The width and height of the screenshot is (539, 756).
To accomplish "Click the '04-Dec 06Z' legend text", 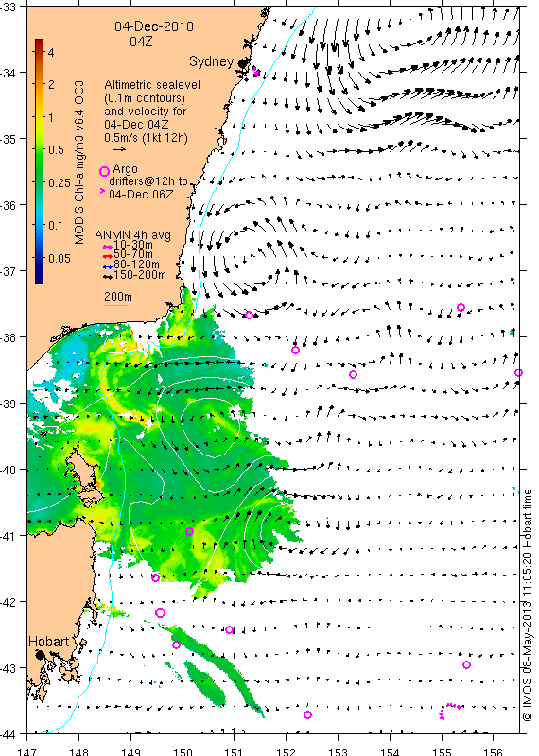I will pyautogui.click(x=141, y=195).
